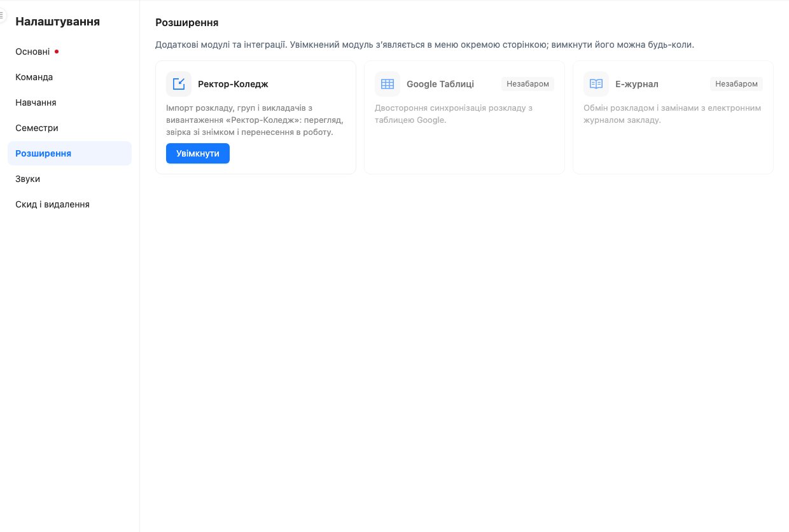This screenshot has height=532, width=789.
Task: Click the Незабаром badge on Е-журнал
Action: pyautogui.click(x=736, y=84)
